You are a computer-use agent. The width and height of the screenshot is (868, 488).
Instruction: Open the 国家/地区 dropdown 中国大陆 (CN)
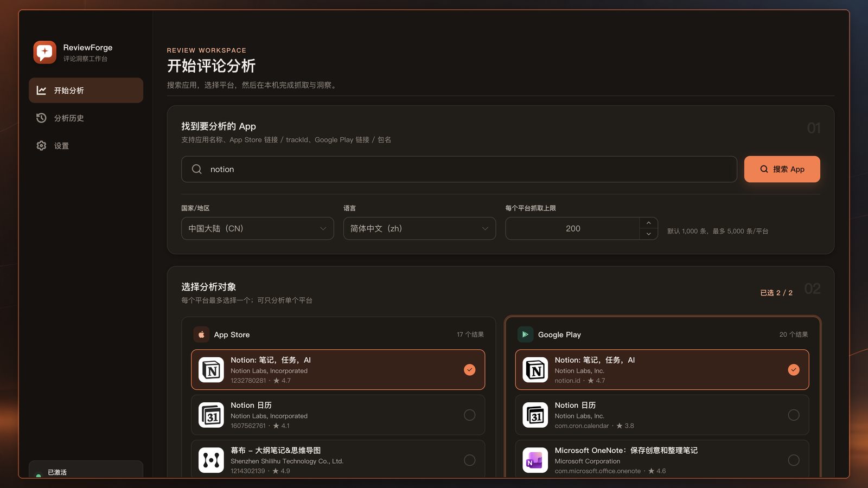257,228
